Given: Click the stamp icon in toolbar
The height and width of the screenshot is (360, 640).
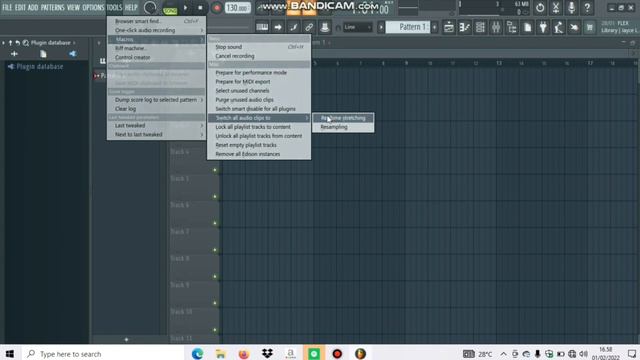Looking at the screenshot, I should click(324, 27).
